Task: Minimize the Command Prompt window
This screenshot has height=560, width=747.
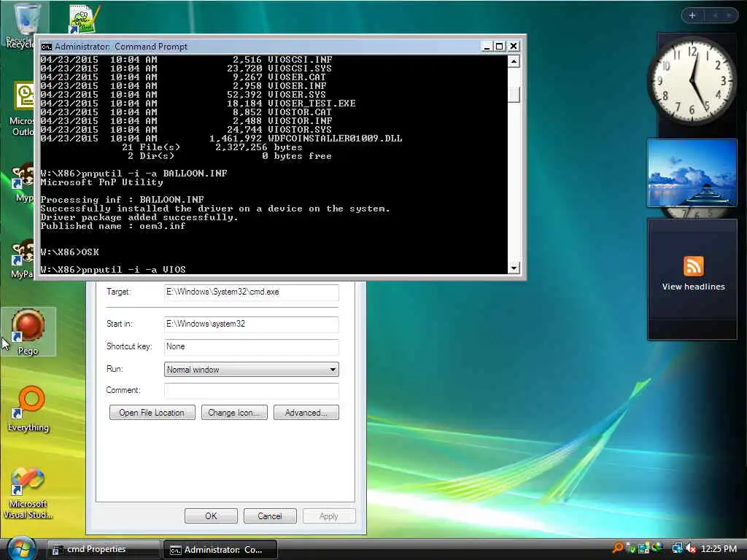Action: 487,46
